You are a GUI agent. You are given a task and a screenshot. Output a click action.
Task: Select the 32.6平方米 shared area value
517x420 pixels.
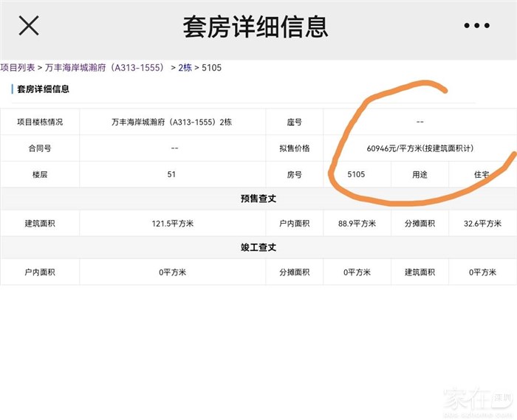(x=480, y=224)
